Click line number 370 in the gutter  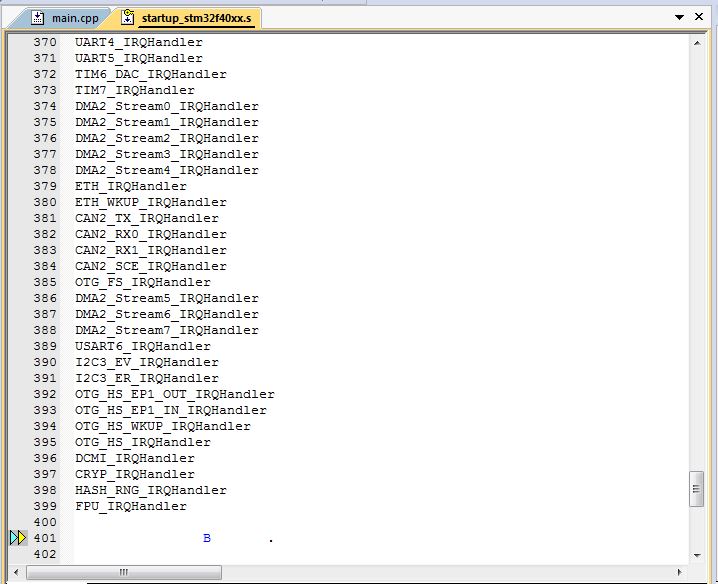(45, 42)
